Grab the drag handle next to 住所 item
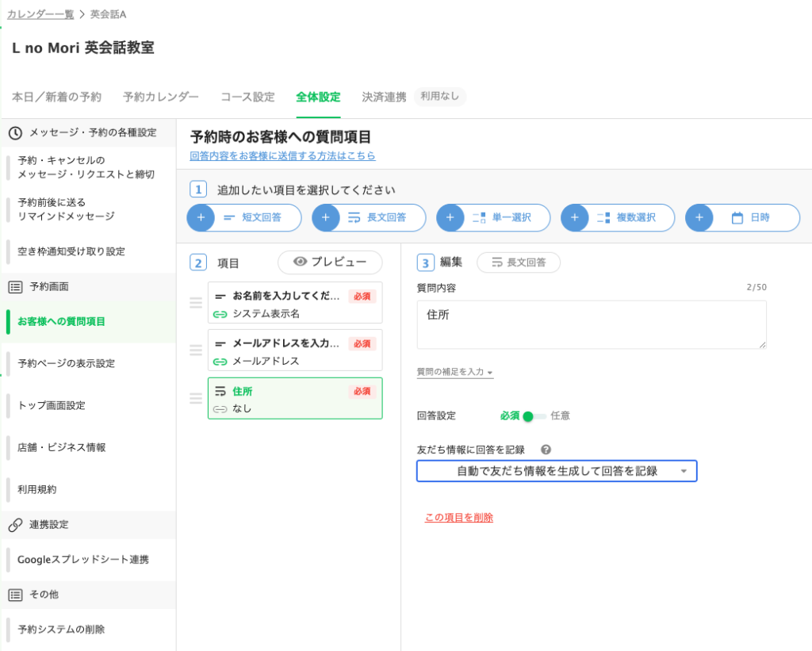Image resolution: width=812 pixels, height=651 pixels. point(196,398)
